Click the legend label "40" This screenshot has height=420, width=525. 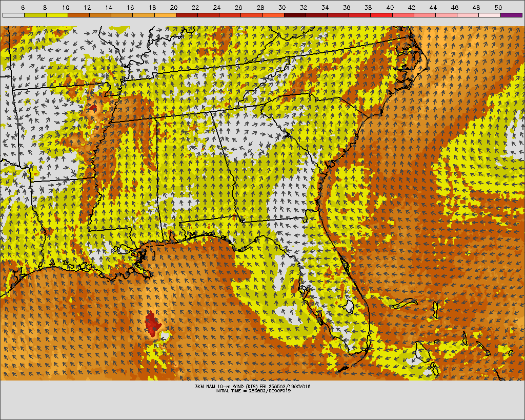pyautogui.click(x=390, y=7)
